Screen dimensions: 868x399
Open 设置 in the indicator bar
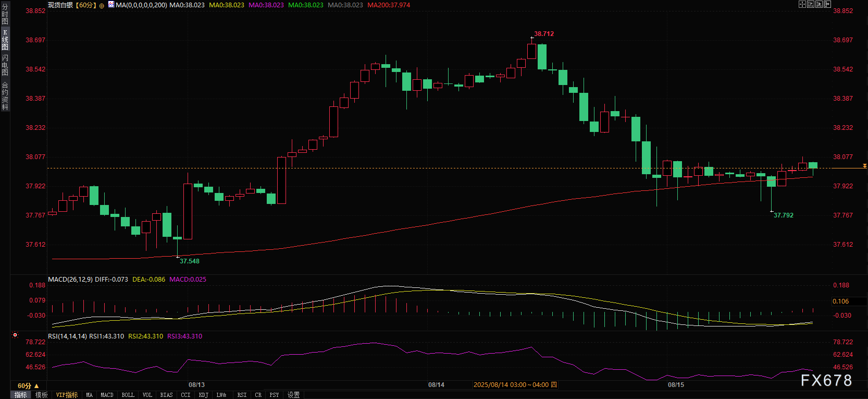293,395
